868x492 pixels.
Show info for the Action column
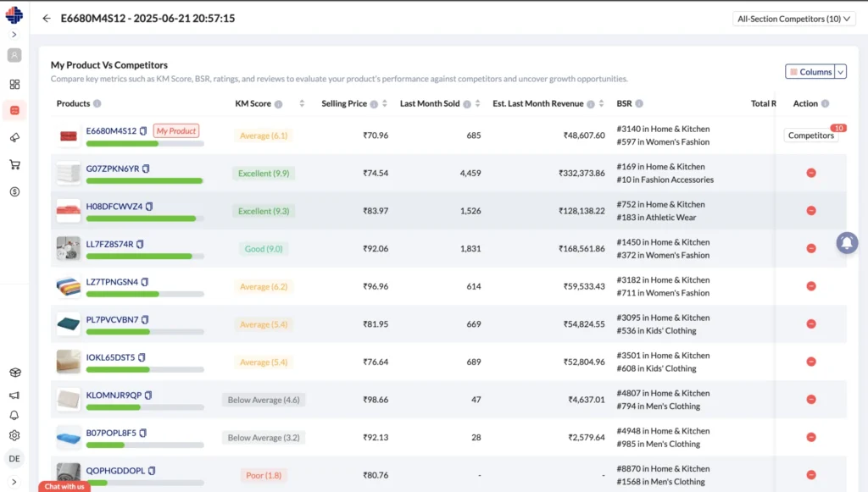[x=826, y=104]
